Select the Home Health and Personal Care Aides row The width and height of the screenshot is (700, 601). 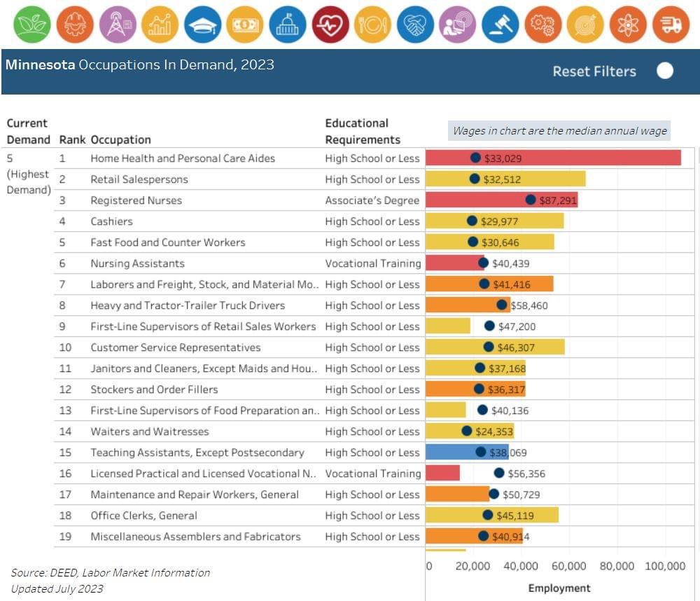click(x=374, y=158)
